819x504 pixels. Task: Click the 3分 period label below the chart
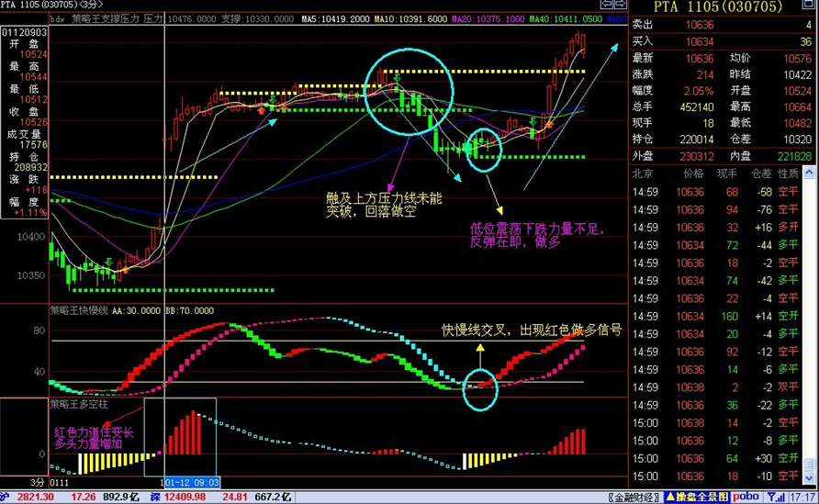[x=37, y=482]
